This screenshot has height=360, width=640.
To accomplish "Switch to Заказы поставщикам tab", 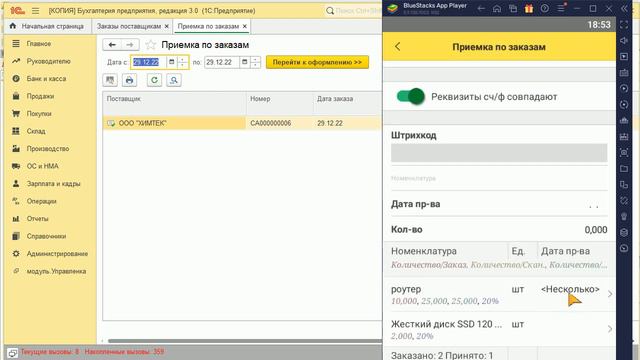I will [x=129, y=26].
